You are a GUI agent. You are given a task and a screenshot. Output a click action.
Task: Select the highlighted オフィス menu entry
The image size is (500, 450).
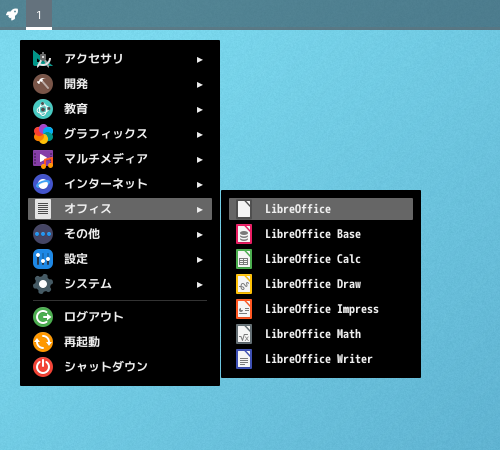[x=120, y=209]
